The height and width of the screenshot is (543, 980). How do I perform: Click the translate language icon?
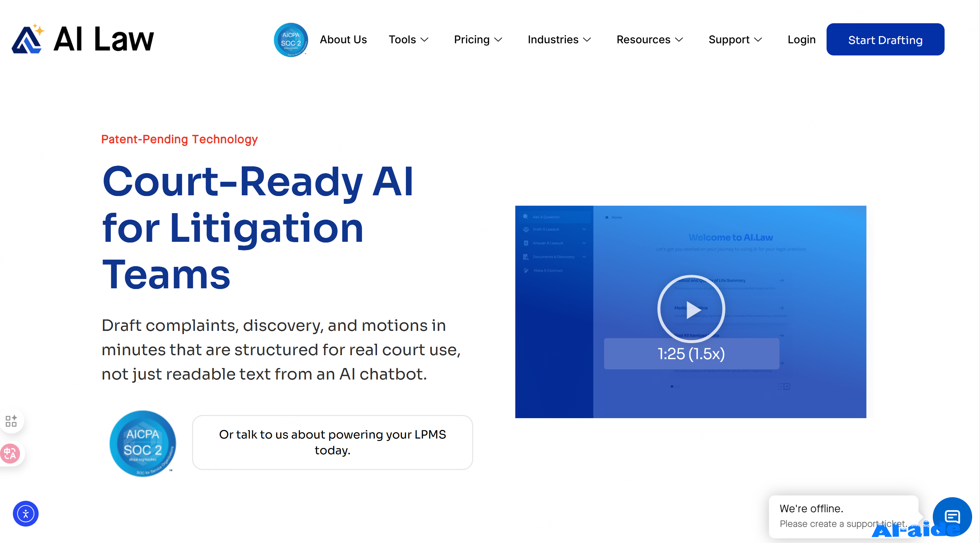point(10,454)
